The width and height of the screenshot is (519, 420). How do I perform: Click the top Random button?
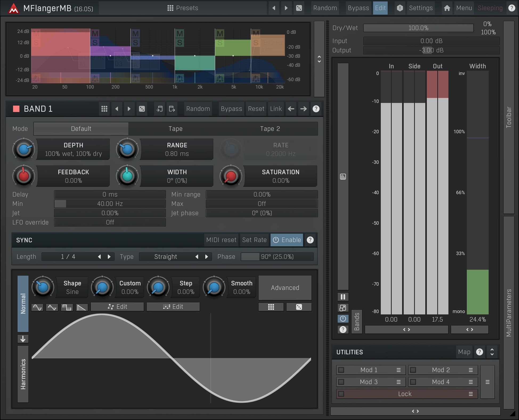pos(325,8)
